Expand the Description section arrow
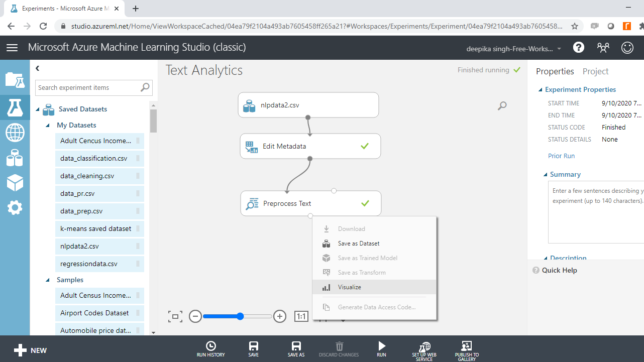The height and width of the screenshot is (362, 644). tap(546, 258)
